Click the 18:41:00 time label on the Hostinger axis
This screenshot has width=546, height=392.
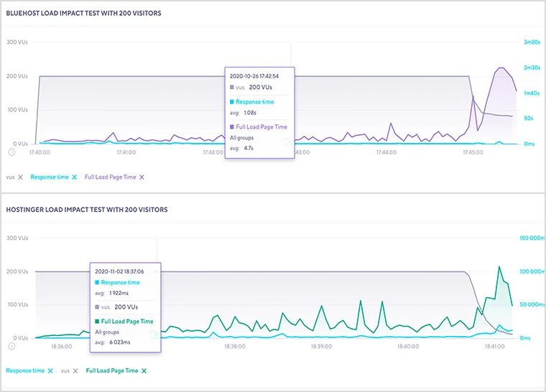[494, 346]
